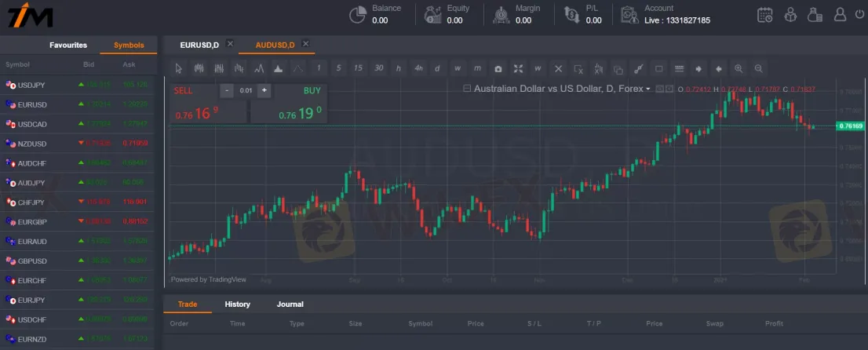
Task: Set timeframe to 1 minute
Action: (x=319, y=69)
